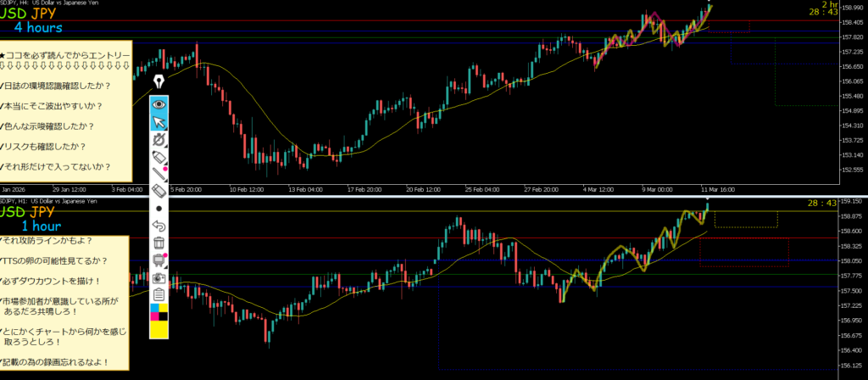Image resolution: width=868 pixels, height=380 pixels.
Task: Toggle annotation visibility with the eye icon
Action: coord(159,105)
